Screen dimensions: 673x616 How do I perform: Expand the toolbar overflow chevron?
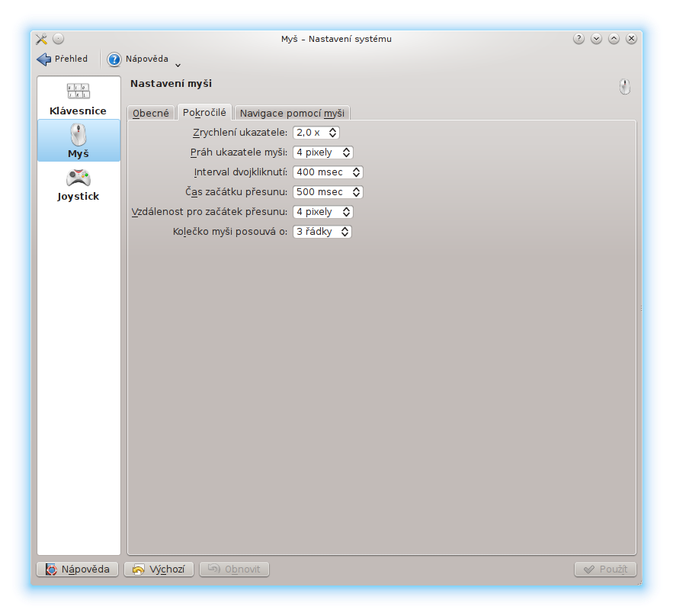click(x=178, y=66)
